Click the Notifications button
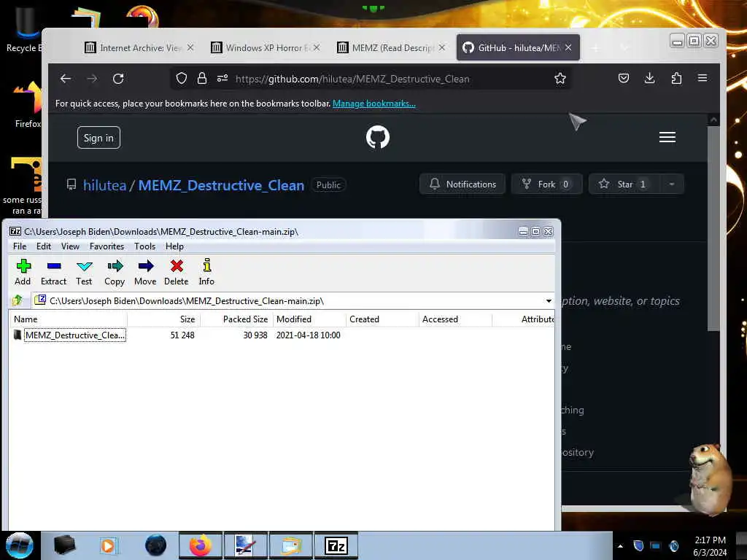Image resolution: width=747 pixels, height=560 pixels. coord(462,184)
